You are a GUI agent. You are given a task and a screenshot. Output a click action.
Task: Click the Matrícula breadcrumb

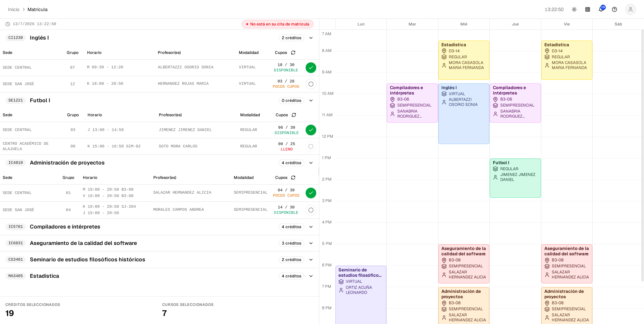[x=38, y=10]
